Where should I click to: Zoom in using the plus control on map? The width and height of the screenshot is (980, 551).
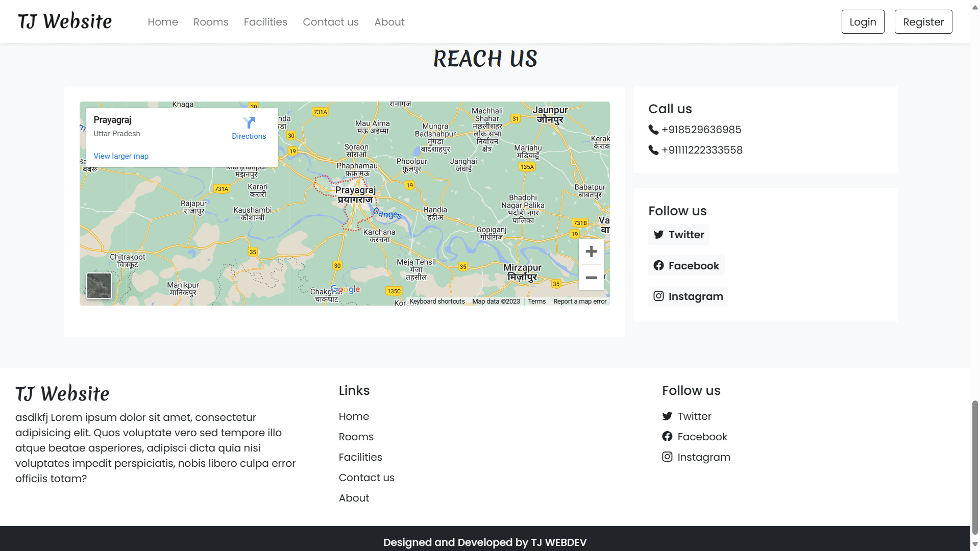591,251
